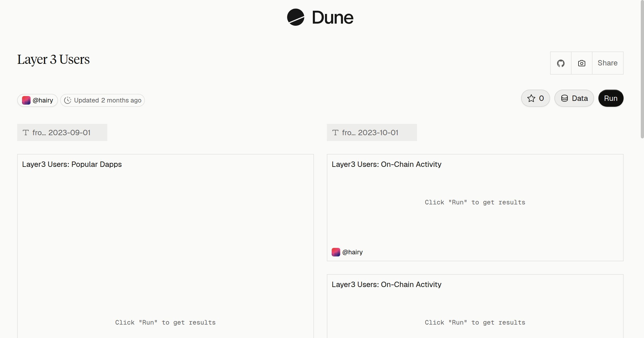The image size is (644, 338).
Task: Open @hairy profile chip near the title
Action: click(x=38, y=100)
